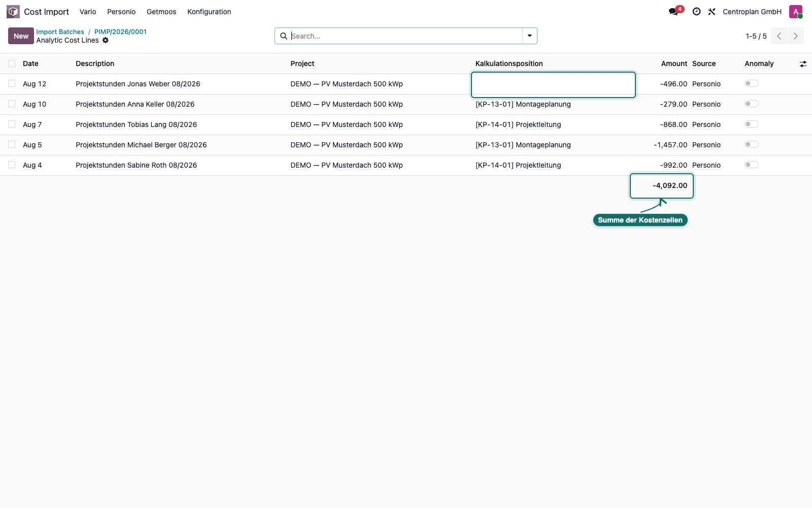Toggle Anomaly switch for Anna Keller row

tap(752, 104)
